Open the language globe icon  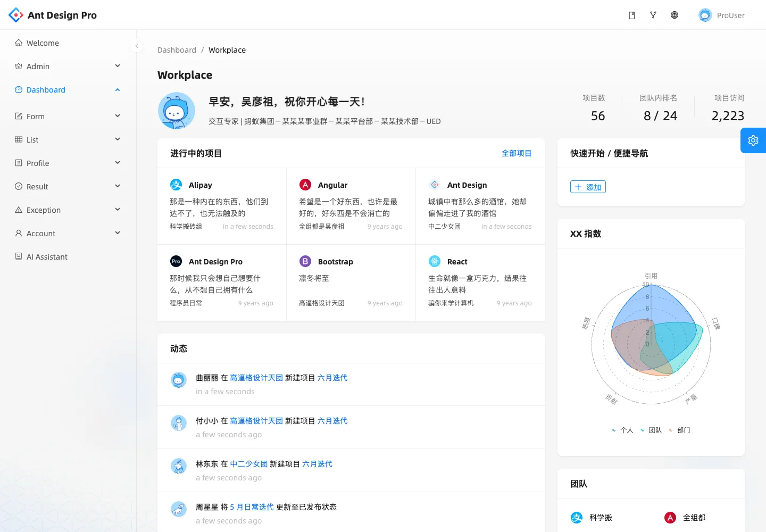click(x=675, y=15)
